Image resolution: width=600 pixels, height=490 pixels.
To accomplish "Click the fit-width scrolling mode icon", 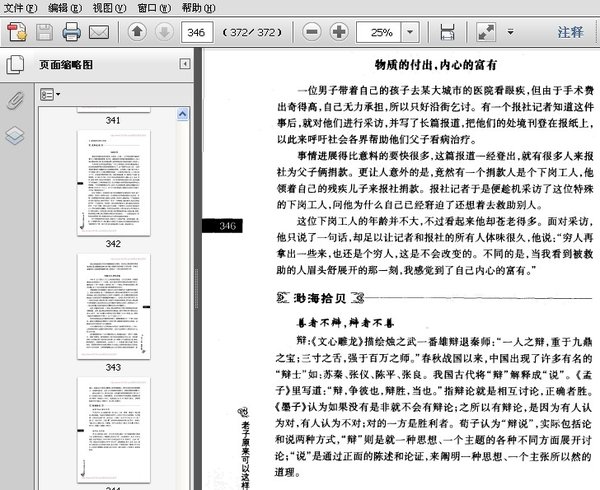I will (447, 32).
